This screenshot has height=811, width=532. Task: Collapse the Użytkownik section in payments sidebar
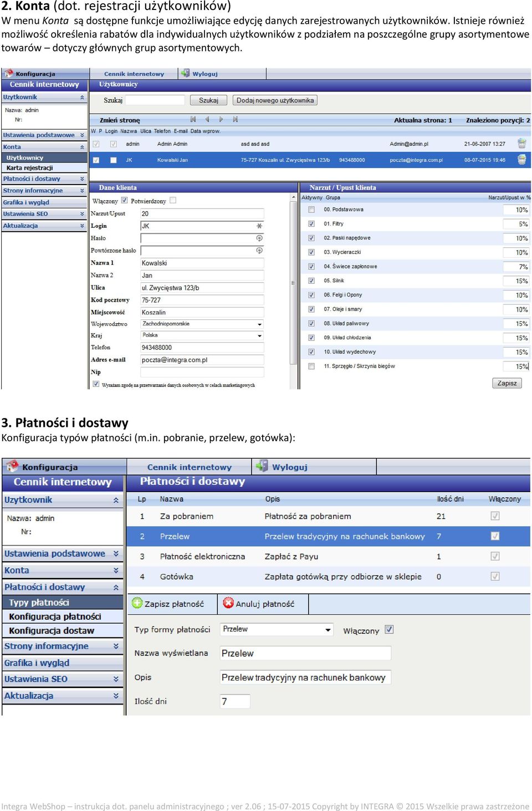click(x=116, y=500)
